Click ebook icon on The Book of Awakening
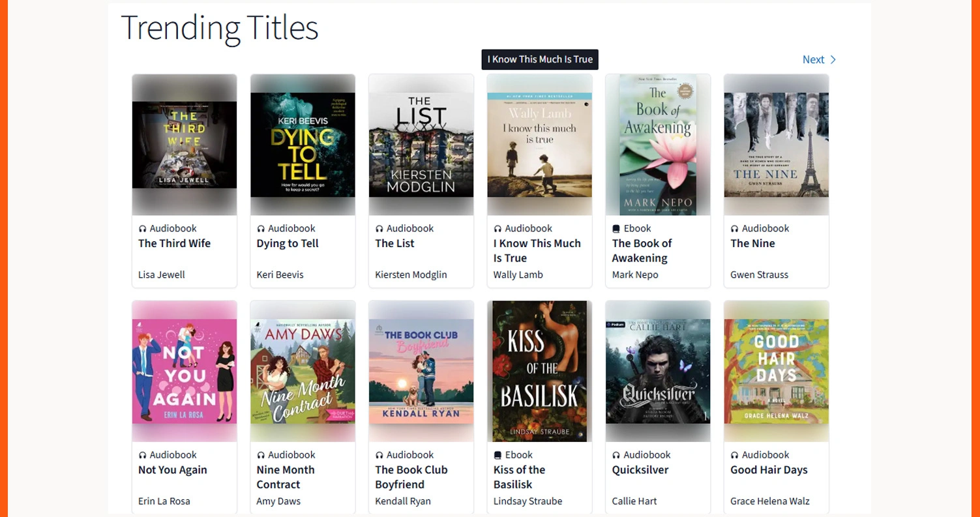This screenshot has width=980, height=517. click(x=616, y=229)
